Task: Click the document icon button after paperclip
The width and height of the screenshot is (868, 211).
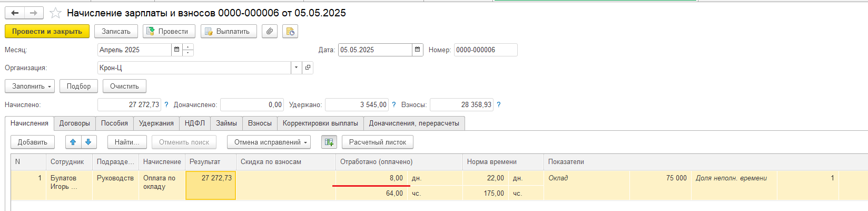Action: pos(290,31)
